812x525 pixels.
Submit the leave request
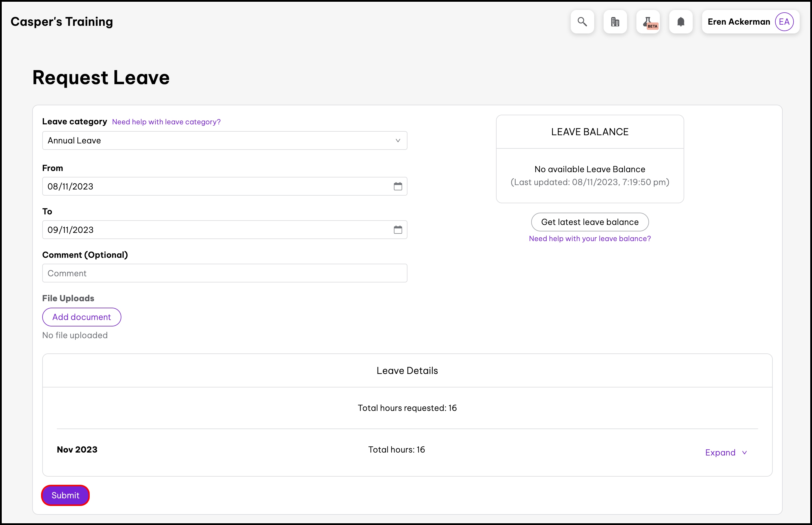click(x=65, y=495)
